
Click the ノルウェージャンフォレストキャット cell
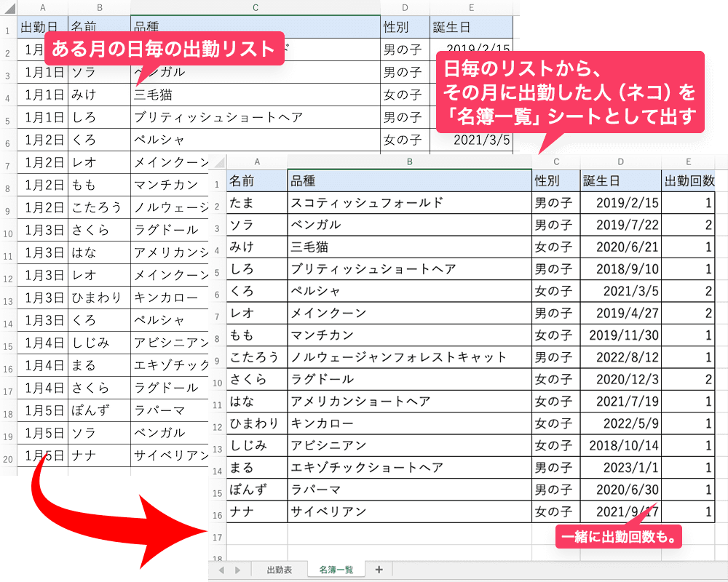click(x=409, y=357)
